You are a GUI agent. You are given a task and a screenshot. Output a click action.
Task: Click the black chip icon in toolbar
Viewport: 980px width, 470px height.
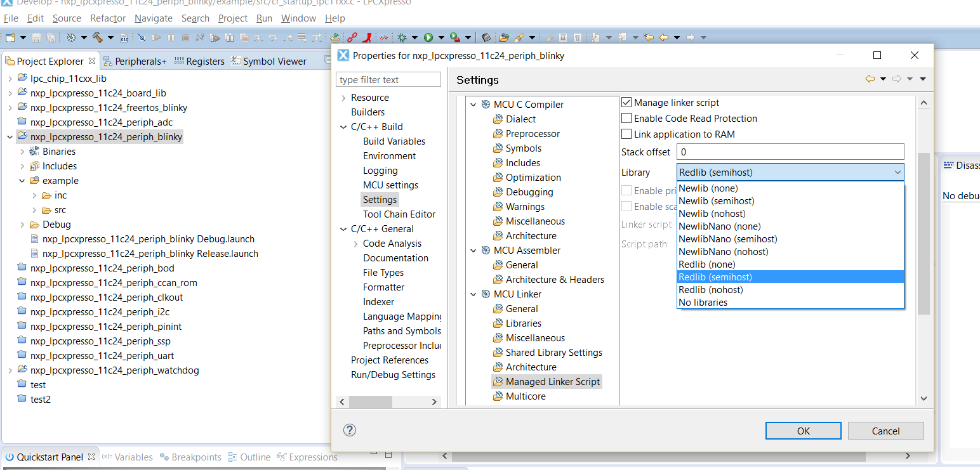pos(486,37)
